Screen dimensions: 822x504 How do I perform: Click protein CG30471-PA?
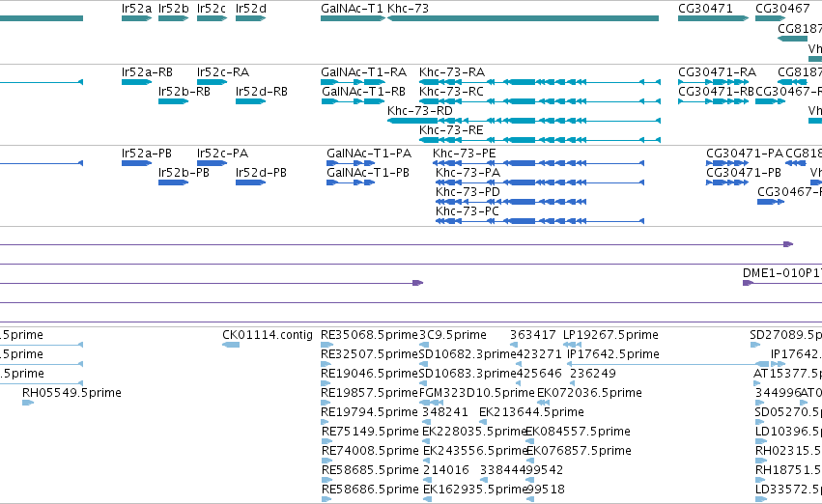727,163
